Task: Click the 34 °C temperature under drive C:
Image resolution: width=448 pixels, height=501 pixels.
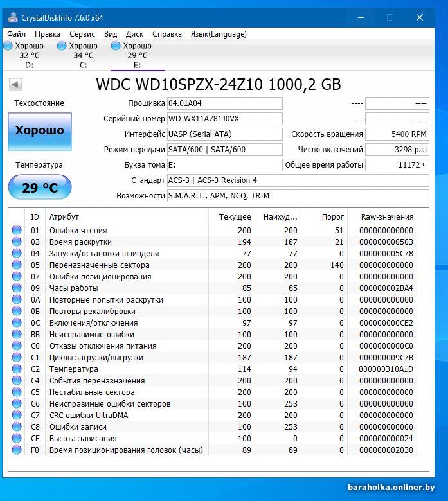Action: click(x=84, y=55)
